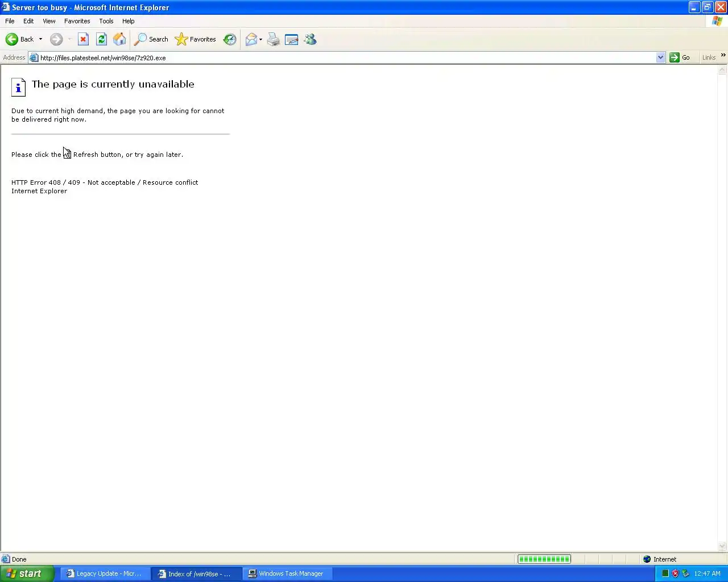728x582 pixels.
Task: Click the vertical scrollbar up arrow
Action: tap(722, 70)
